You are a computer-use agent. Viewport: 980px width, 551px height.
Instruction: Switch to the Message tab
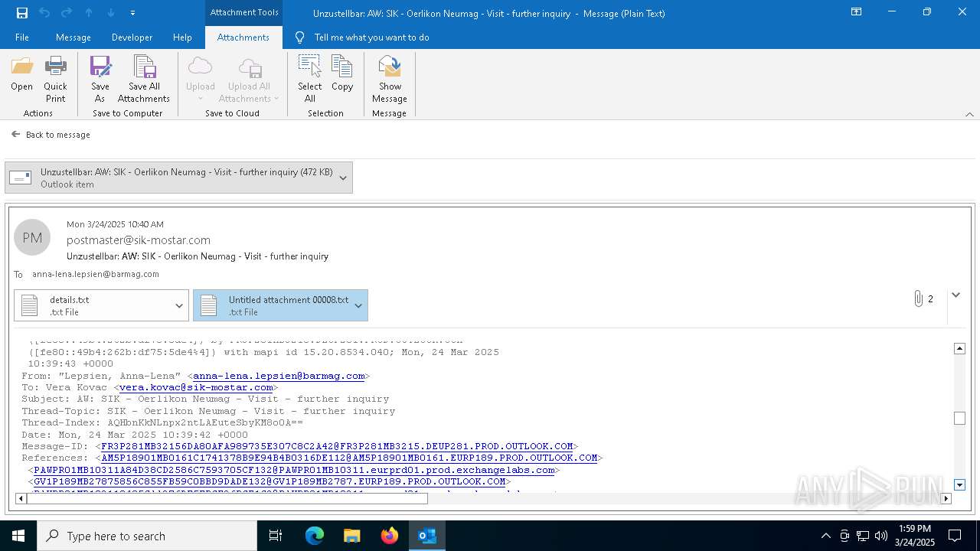pos(73,37)
